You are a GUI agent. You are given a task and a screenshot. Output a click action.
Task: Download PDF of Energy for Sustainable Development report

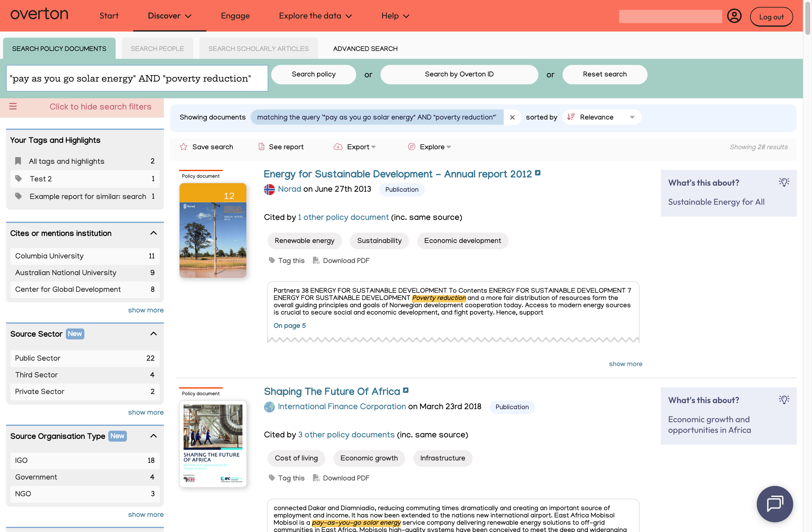(x=341, y=261)
